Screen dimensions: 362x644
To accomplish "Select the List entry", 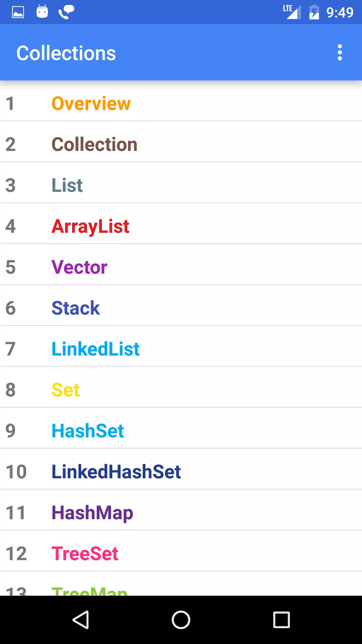I will [181, 185].
